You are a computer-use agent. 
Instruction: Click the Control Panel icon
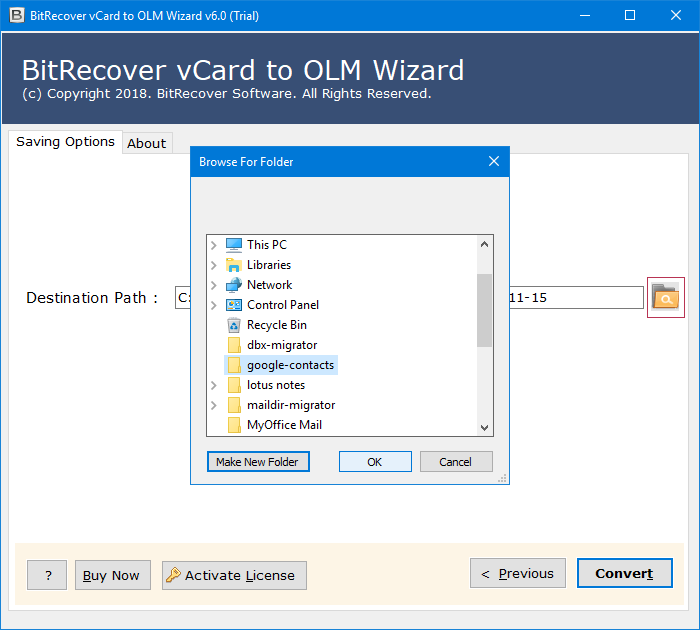tap(233, 305)
